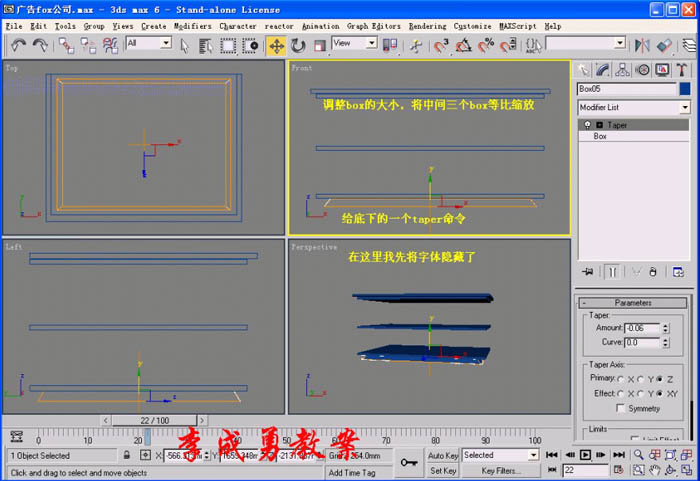Activate the Select and Move tool
Viewport: 700px width, 481px height.
click(x=276, y=46)
